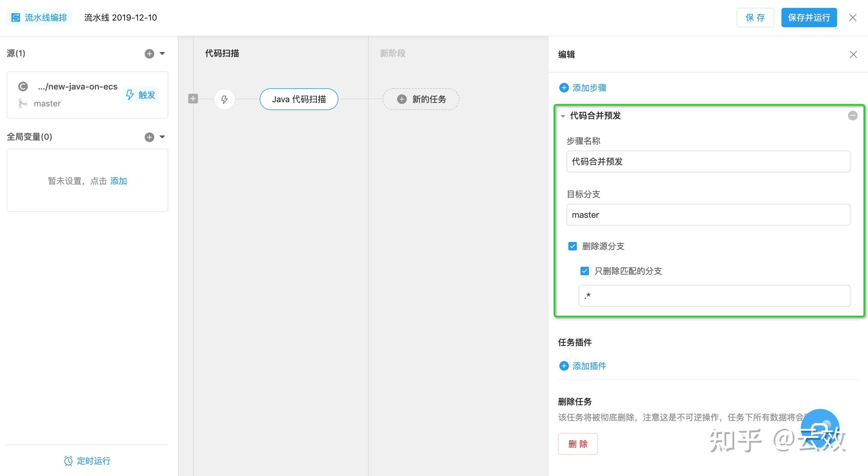Screen dimensions: 868x476
Task: Click the clock icon beside 定时运行
Action: coord(68,461)
